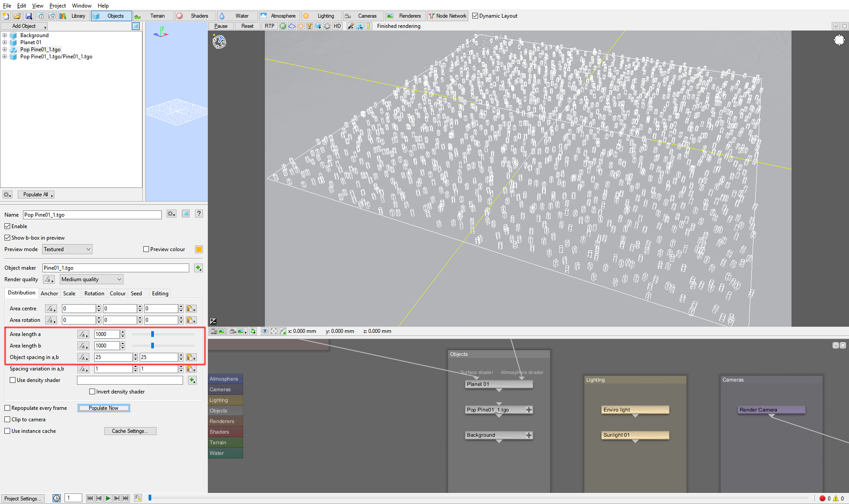
Task: Click the help question mark button
Action: click(x=199, y=214)
